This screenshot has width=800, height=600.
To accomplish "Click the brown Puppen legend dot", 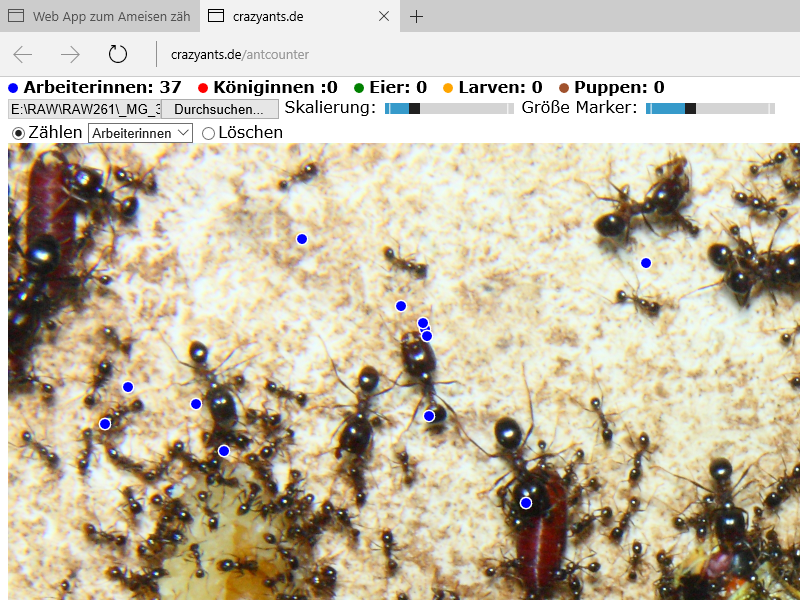I will click(x=564, y=88).
